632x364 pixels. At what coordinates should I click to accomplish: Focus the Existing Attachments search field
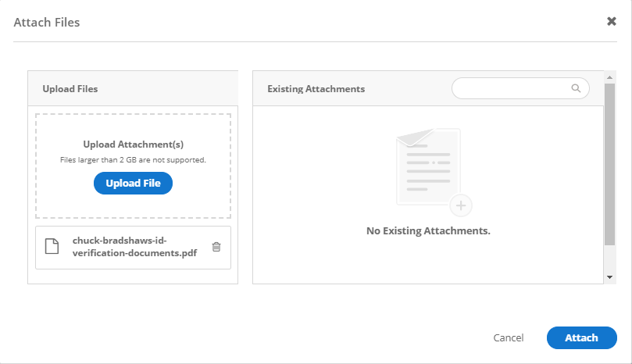click(512, 88)
